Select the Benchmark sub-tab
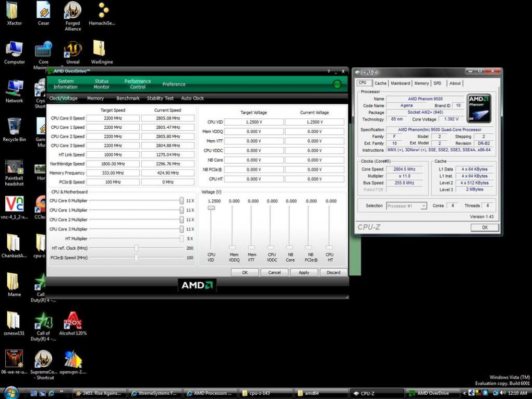This screenshot has width=532, height=399. [128, 98]
